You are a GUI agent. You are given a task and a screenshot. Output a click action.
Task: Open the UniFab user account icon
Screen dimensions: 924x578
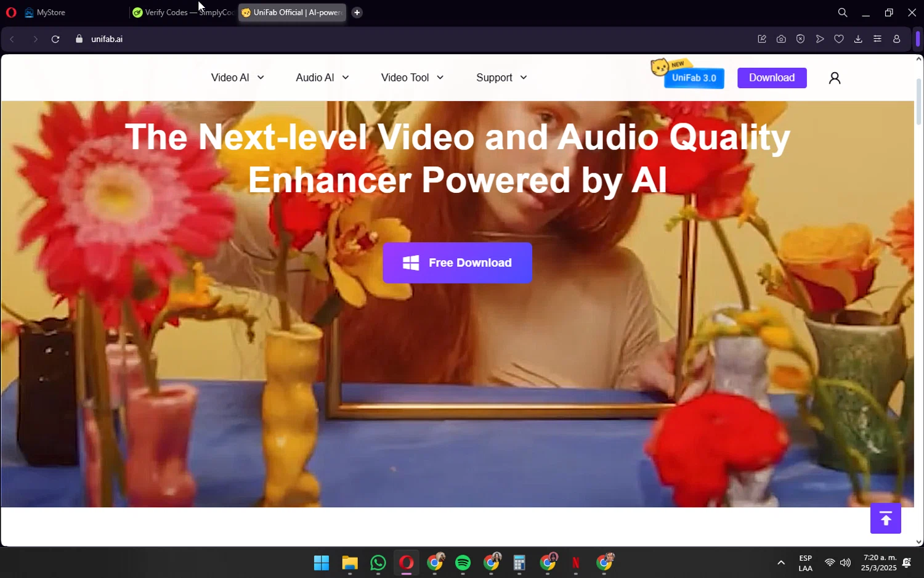click(835, 78)
